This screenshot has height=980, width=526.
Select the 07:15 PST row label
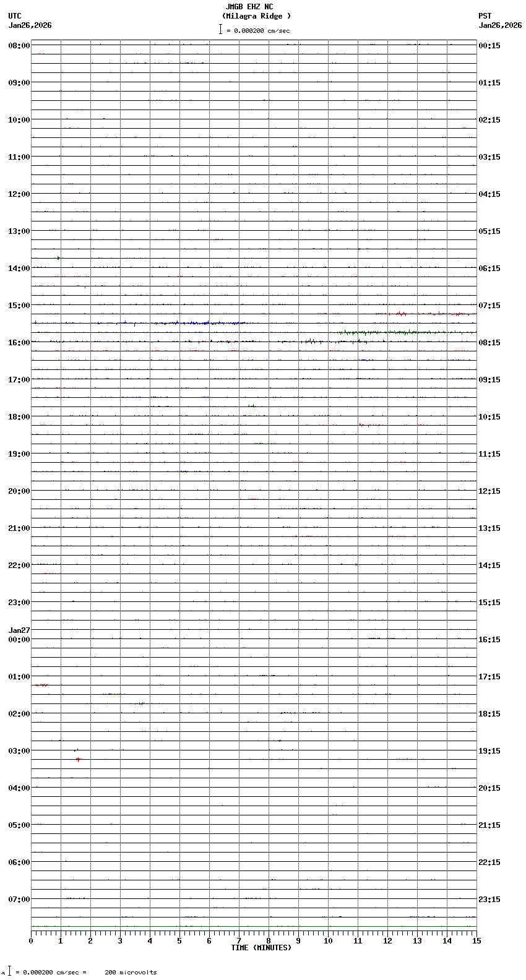(489, 306)
